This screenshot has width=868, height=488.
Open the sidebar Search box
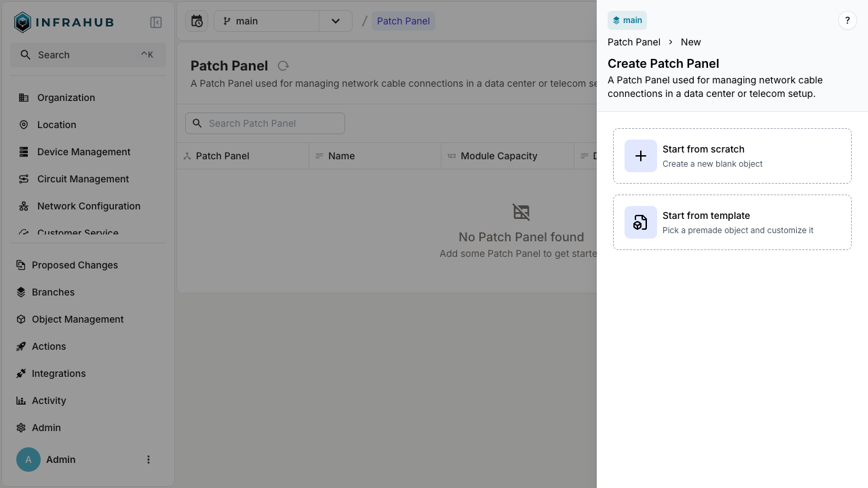[x=87, y=55]
